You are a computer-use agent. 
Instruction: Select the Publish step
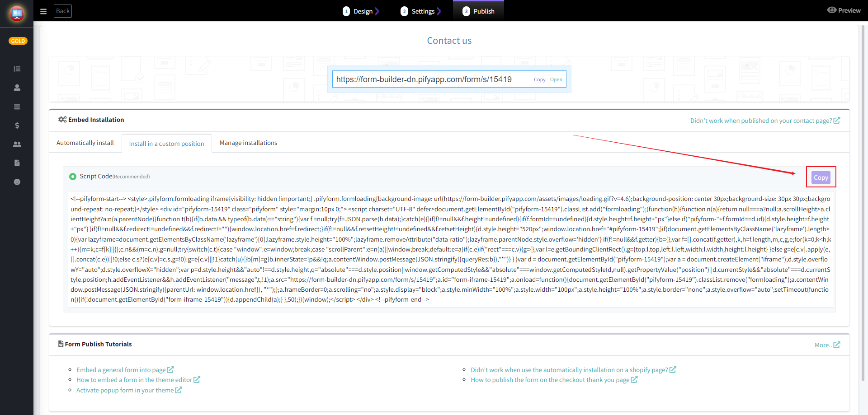click(478, 11)
